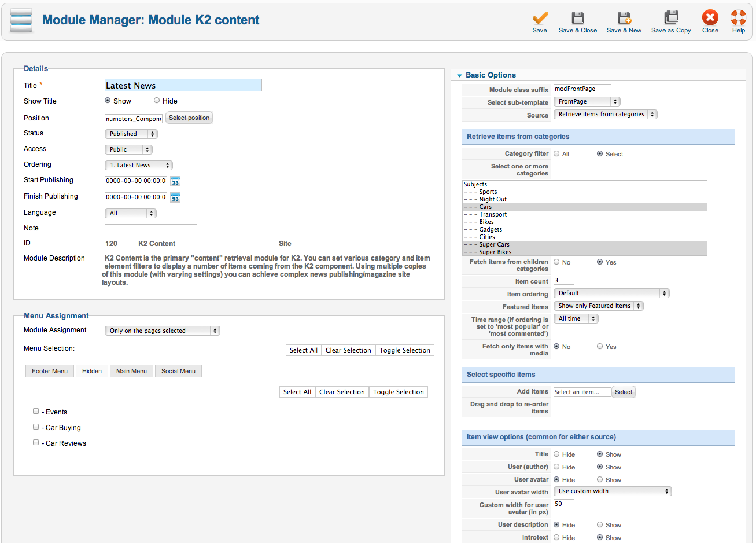Open the Item ordering dropdown
Image resolution: width=756 pixels, height=543 pixels.
[x=611, y=293]
